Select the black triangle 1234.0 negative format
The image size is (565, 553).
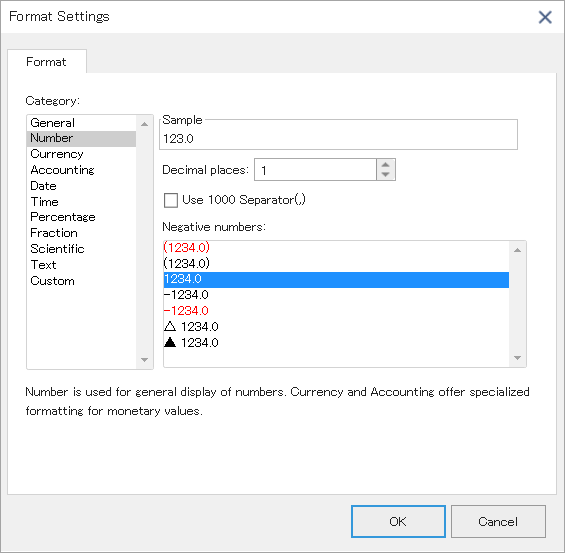point(336,343)
